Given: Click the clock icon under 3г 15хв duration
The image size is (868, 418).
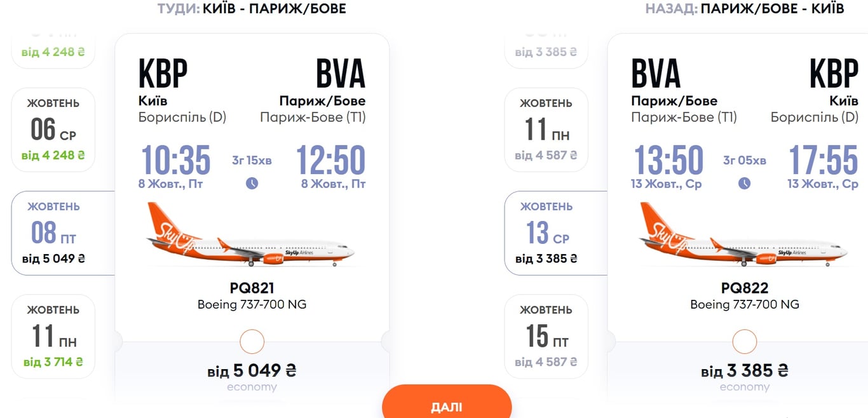Looking at the screenshot, I should click(x=252, y=183).
